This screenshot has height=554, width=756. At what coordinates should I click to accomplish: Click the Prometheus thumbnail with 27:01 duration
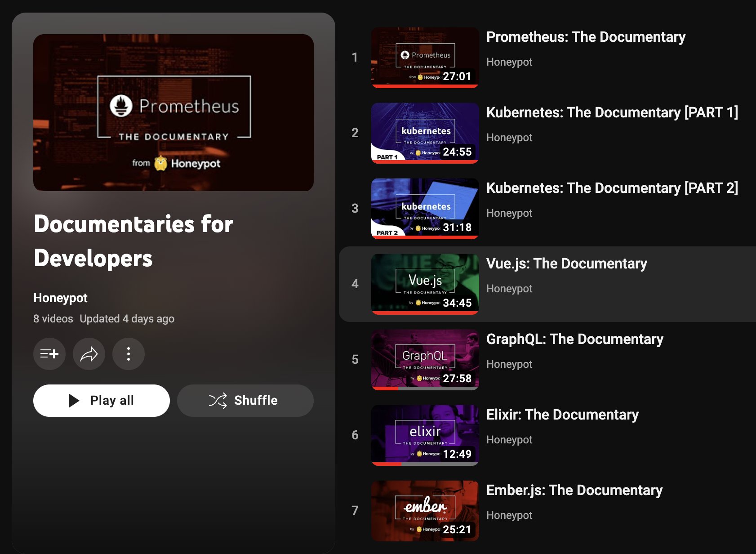(x=425, y=58)
